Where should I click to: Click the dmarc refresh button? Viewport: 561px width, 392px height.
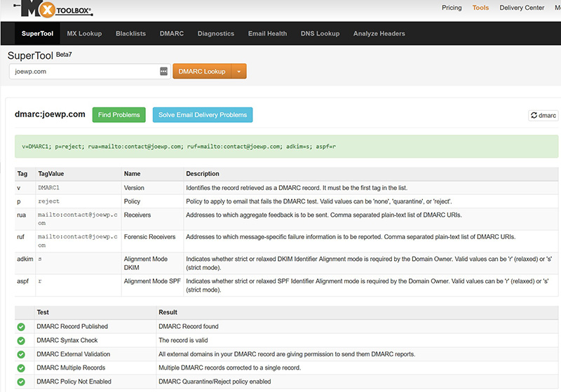[x=543, y=115]
